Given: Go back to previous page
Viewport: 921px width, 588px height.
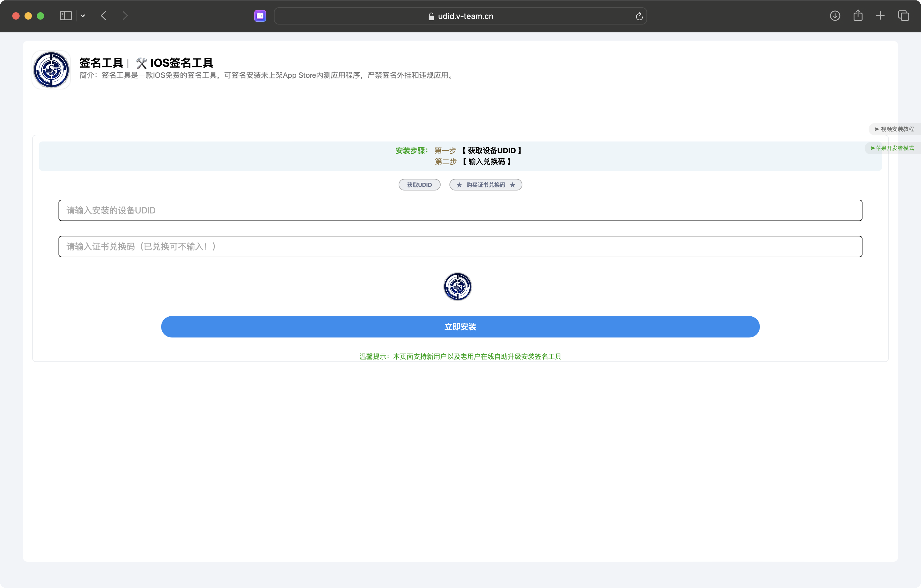Looking at the screenshot, I should tap(103, 16).
